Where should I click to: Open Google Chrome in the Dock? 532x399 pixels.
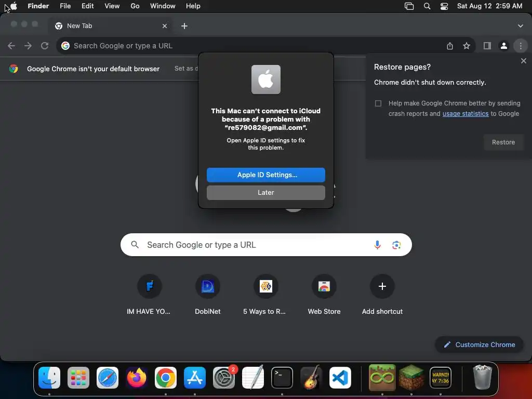coord(166,378)
